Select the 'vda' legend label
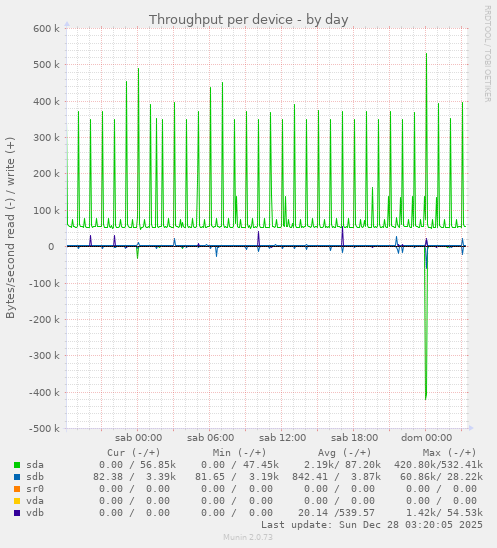Screen dimensions: 497x548 click(35, 501)
